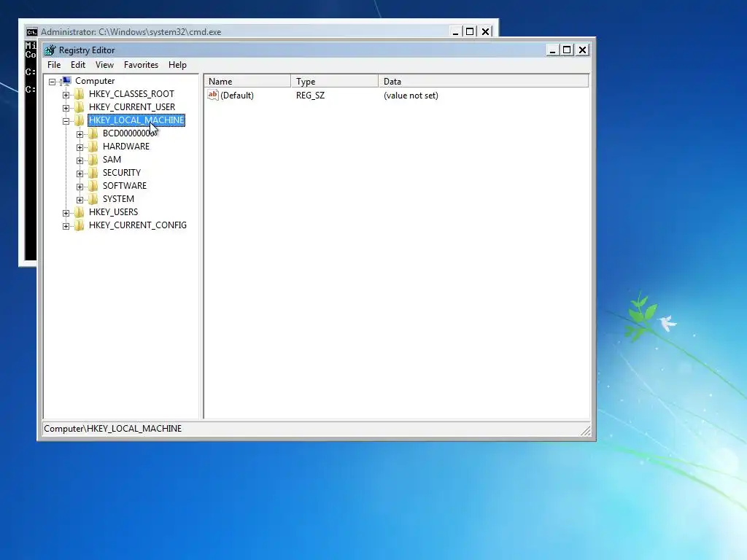Expand the HKEY_CURRENT_CONFIG key
The image size is (747, 560).
pos(66,226)
